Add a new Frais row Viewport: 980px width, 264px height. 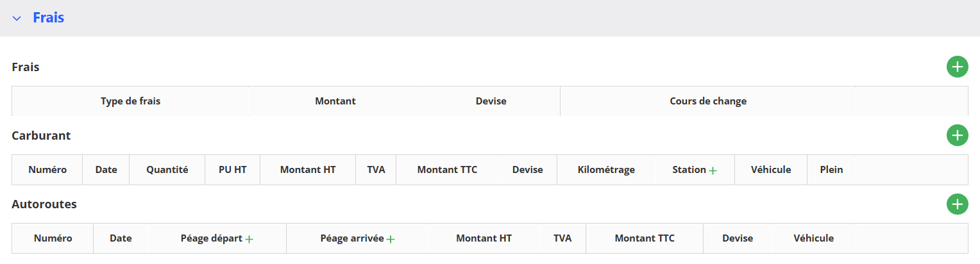[957, 67]
